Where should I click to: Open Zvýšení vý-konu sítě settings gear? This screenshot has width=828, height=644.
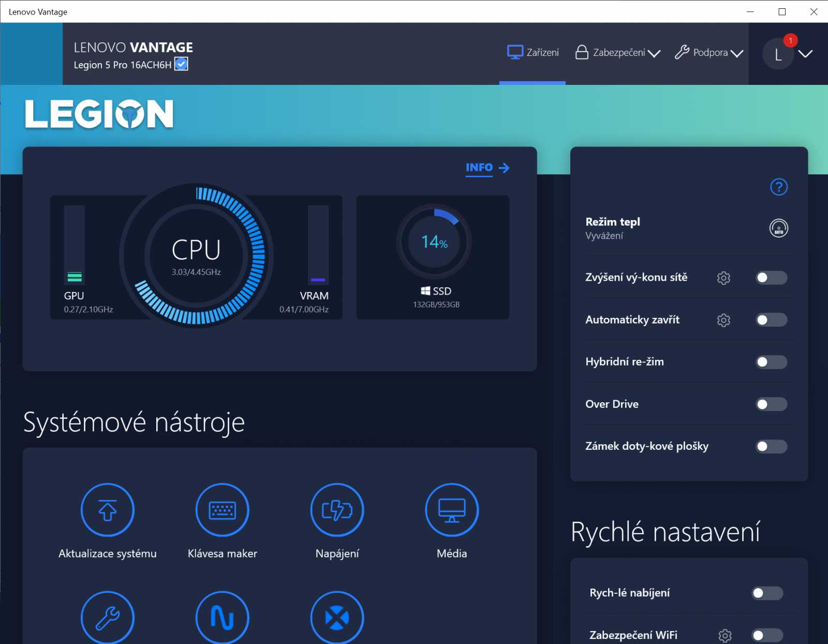tap(723, 277)
